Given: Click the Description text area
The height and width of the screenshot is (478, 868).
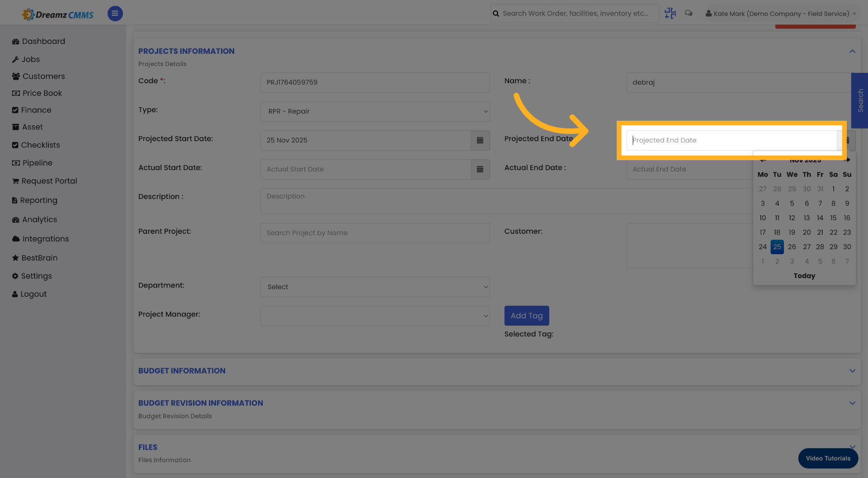Looking at the screenshot, I should coord(506,201).
